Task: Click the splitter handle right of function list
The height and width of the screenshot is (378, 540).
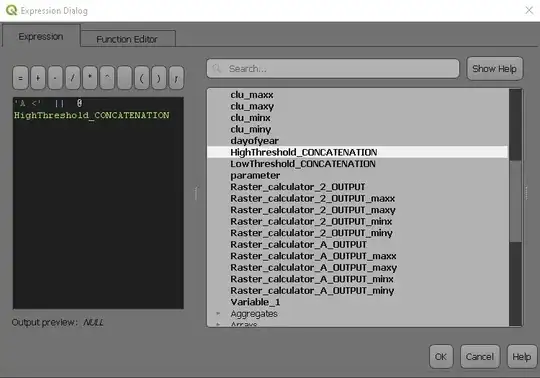Action: 527,193
